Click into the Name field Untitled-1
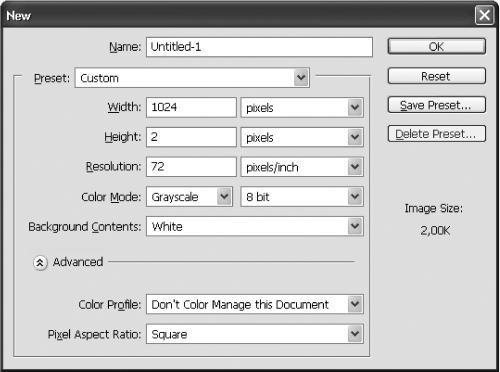Screen dimensions: 500x372 259,47
